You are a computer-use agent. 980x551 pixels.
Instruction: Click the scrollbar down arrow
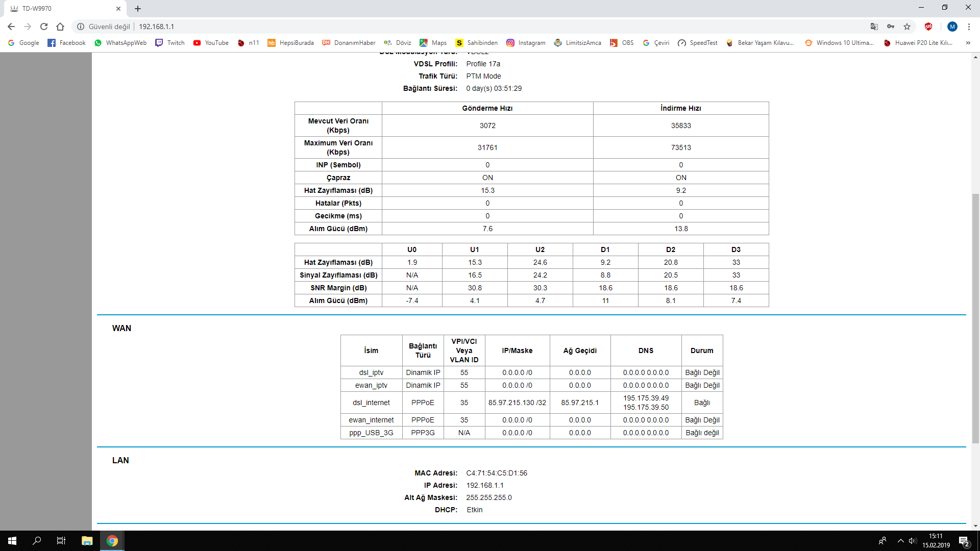[975, 526]
